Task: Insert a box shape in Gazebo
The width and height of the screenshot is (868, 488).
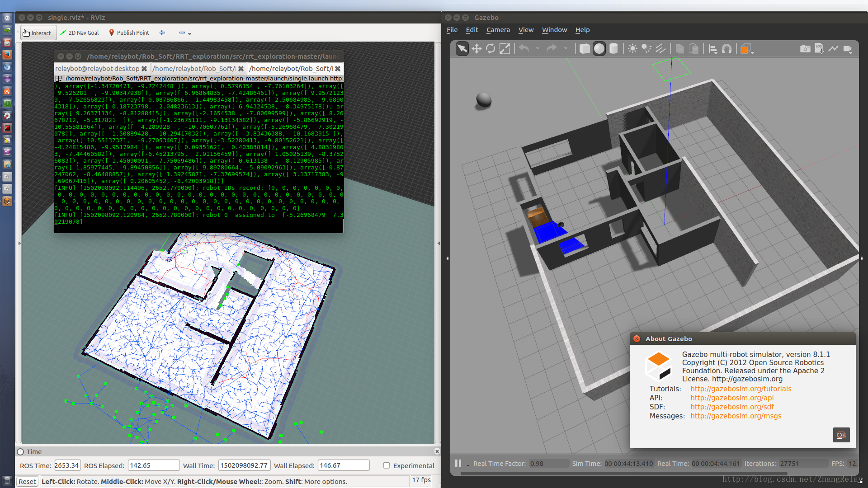Action: point(585,49)
